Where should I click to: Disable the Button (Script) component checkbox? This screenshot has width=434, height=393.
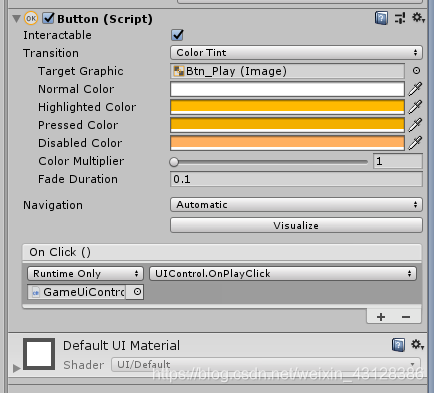(x=49, y=18)
